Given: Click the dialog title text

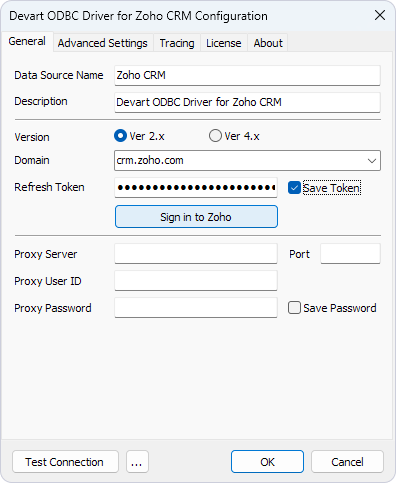Looking at the screenshot, I should click(138, 16).
